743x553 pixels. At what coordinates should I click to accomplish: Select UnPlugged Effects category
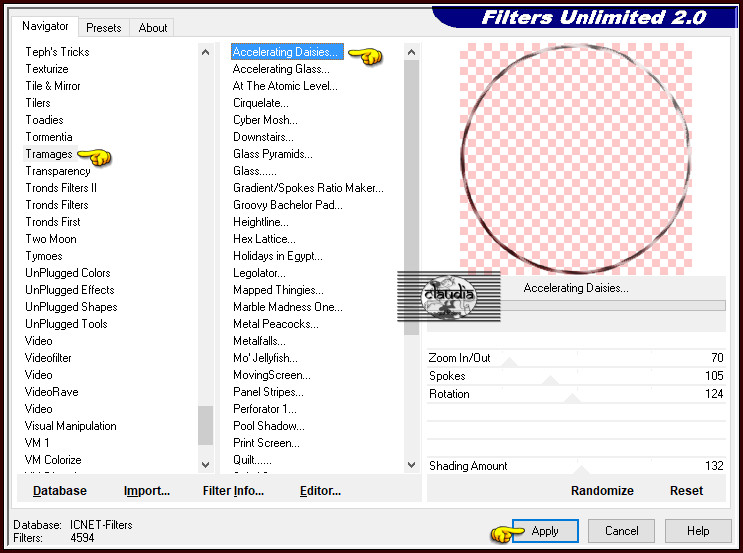pyautogui.click(x=70, y=290)
